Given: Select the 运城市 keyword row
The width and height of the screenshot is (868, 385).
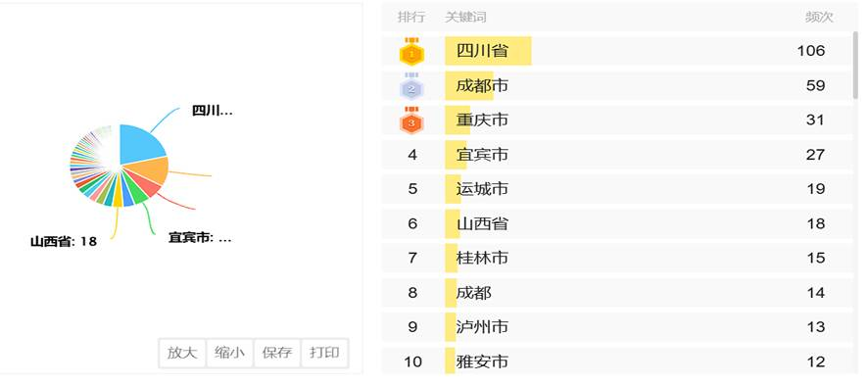Looking at the screenshot, I should click(617, 189).
